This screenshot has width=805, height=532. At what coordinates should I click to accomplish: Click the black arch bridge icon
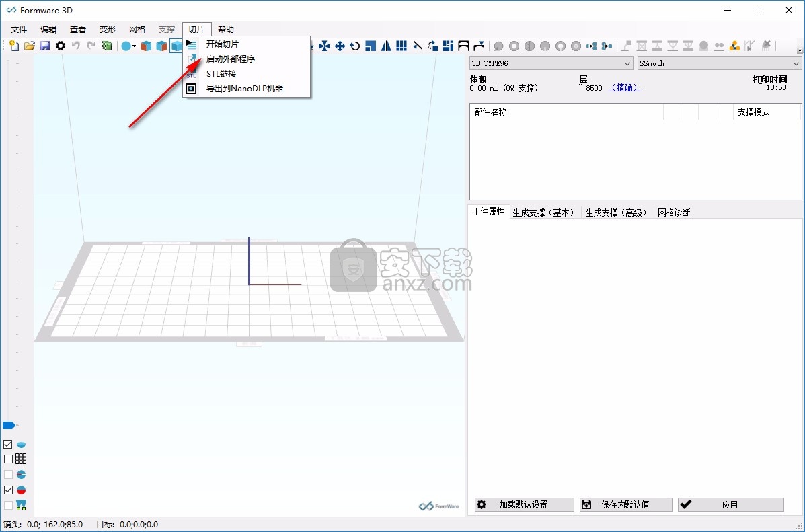pos(463,46)
